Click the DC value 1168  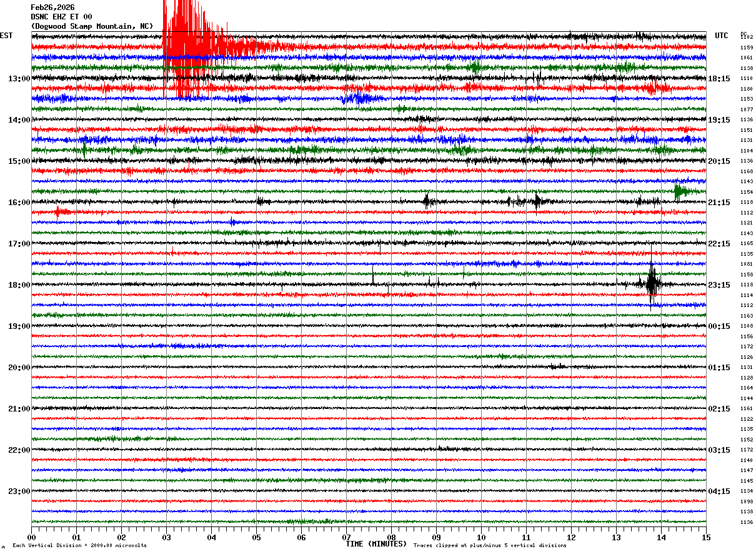click(x=747, y=171)
